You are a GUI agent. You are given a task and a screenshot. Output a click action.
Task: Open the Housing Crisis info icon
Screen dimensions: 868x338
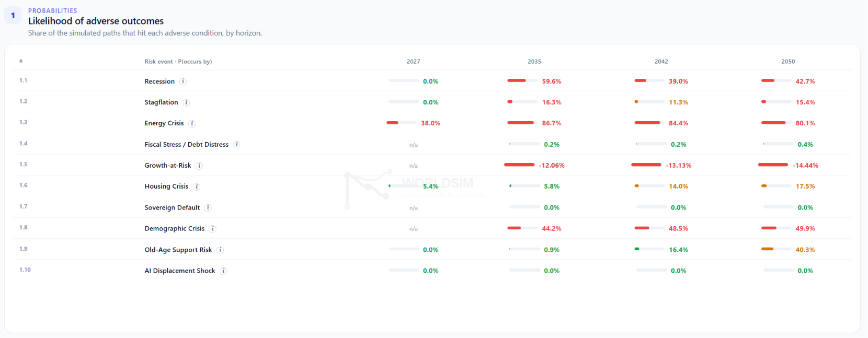pos(197,187)
